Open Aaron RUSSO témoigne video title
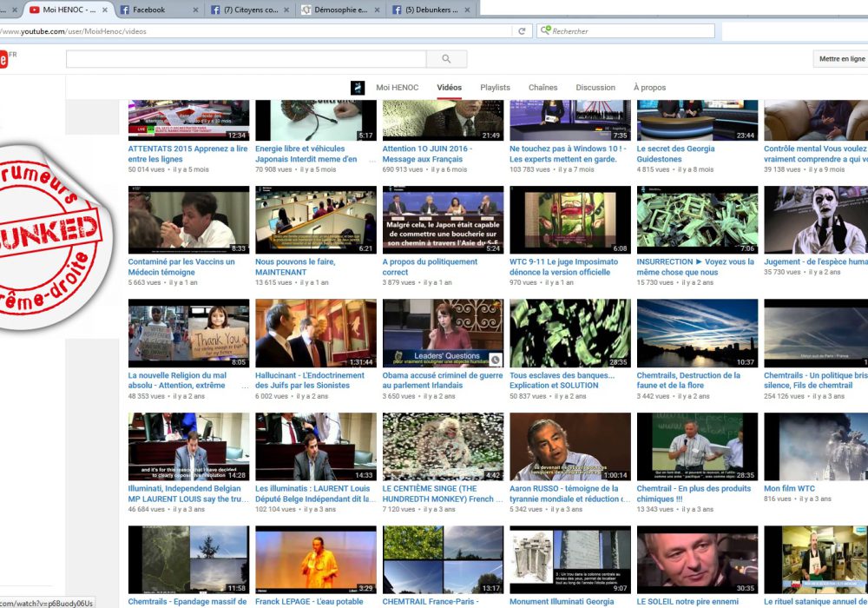This screenshot has height=608, width=868. point(569,493)
